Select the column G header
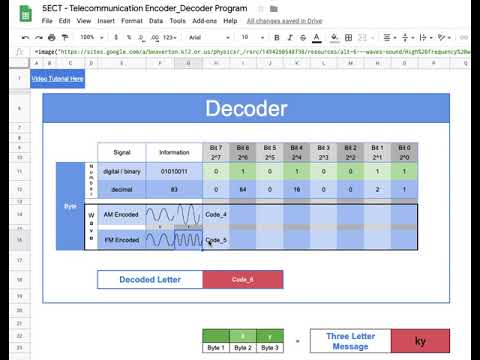 tap(188, 63)
